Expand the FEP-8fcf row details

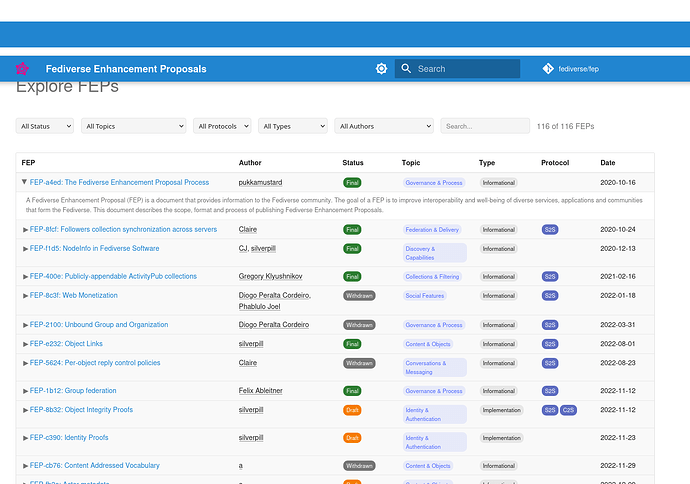[26, 230]
